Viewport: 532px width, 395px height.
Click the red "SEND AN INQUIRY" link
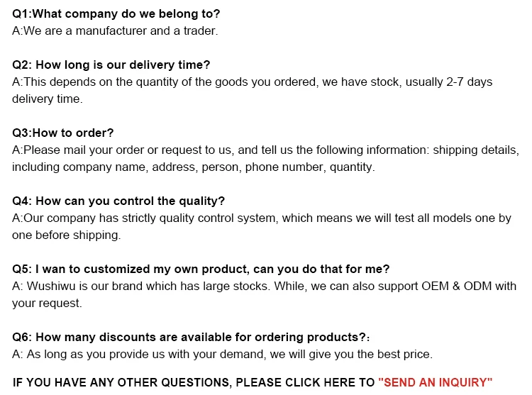coord(435,382)
